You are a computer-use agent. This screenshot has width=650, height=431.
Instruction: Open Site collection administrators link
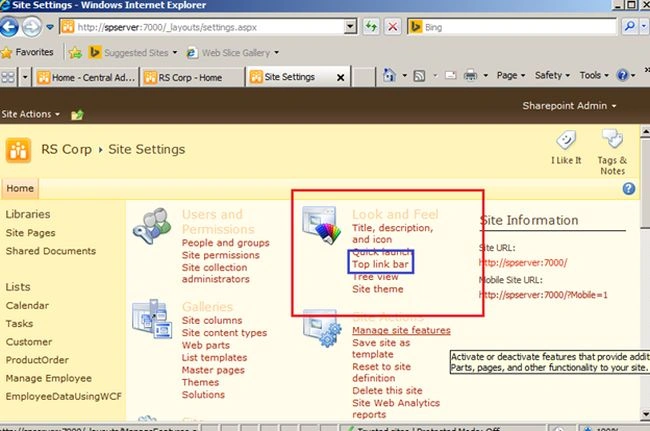coord(215,274)
